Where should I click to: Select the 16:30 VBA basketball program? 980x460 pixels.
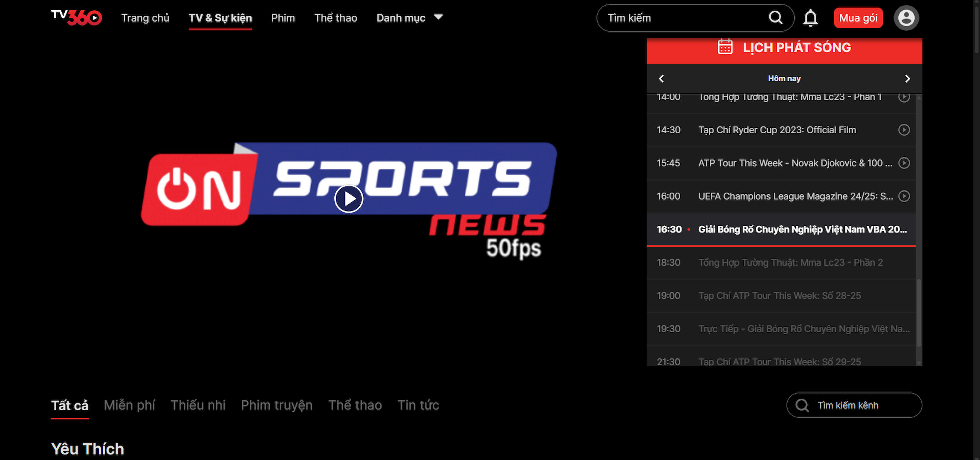(781, 229)
